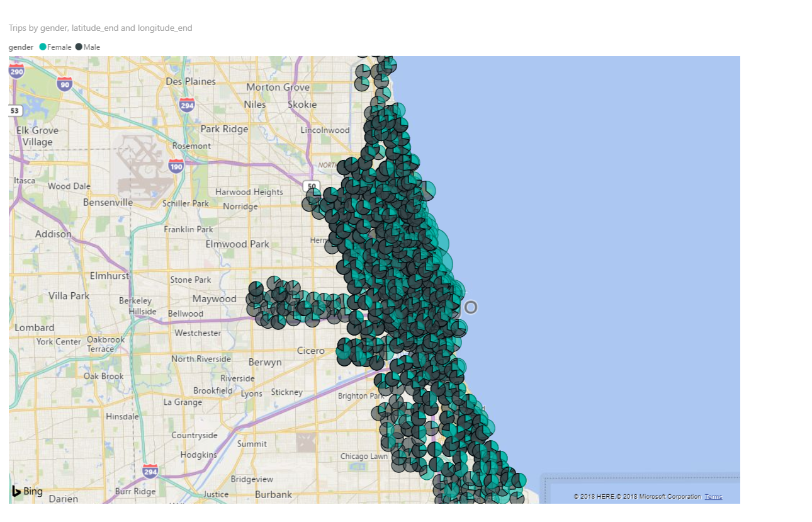Click the Female legend label

coord(60,47)
